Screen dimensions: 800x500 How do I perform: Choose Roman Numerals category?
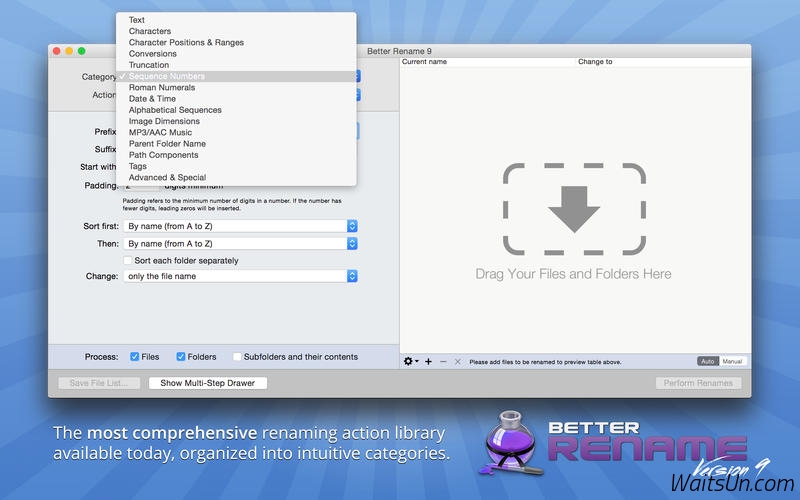[236, 87]
